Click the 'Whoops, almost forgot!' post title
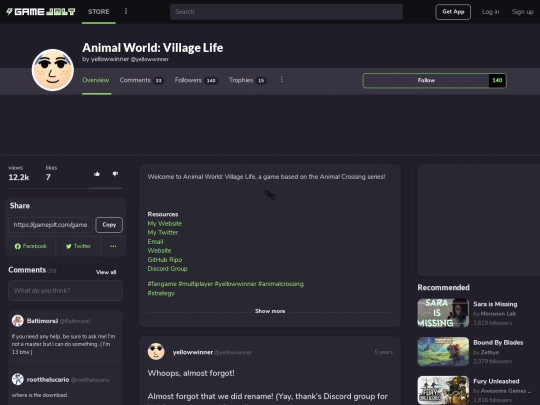 pos(191,373)
